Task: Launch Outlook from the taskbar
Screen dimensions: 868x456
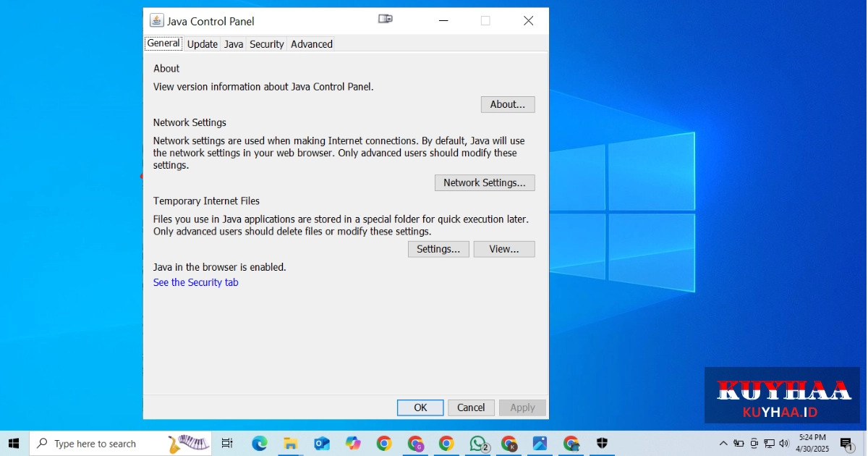Action: click(x=322, y=444)
